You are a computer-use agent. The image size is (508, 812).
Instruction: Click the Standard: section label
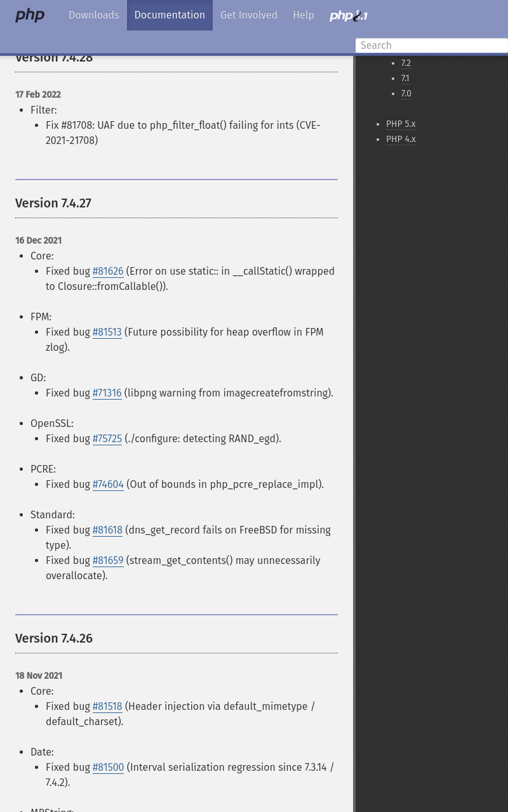[x=53, y=515]
